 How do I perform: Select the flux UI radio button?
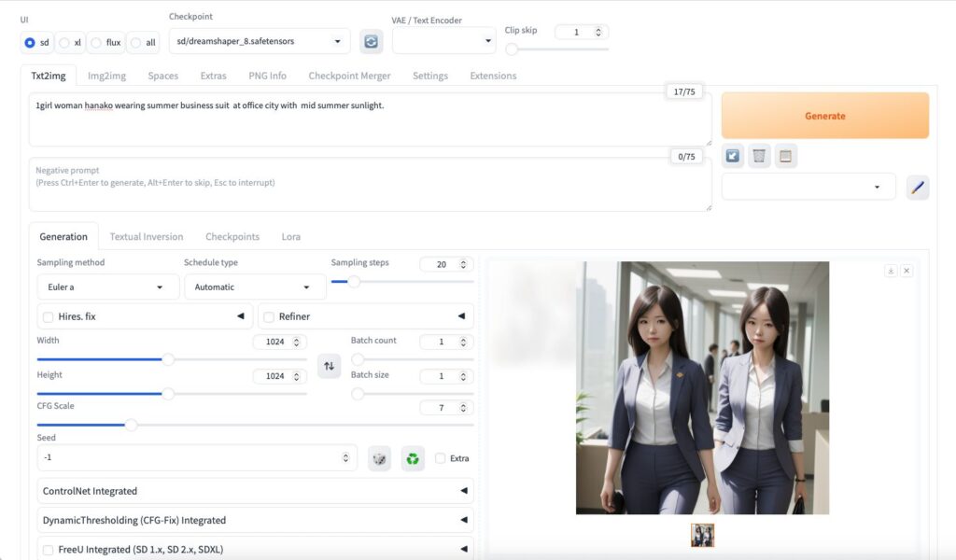point(96,43)
